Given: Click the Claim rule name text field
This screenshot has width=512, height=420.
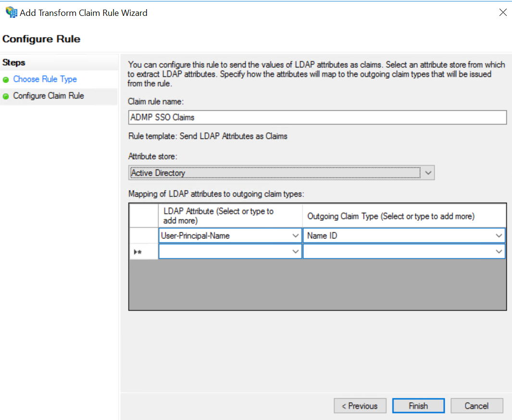Looking at the screenshot, I should [317, 117].
